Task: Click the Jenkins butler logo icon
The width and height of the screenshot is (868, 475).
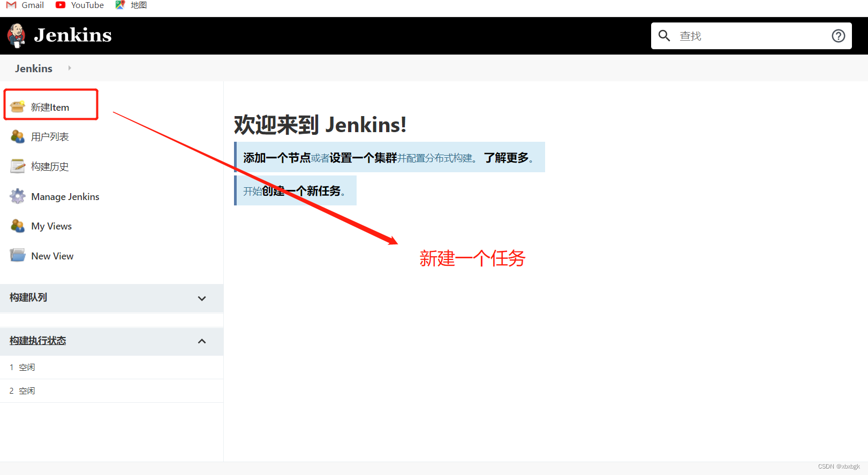Action: [x=17, y=35]
